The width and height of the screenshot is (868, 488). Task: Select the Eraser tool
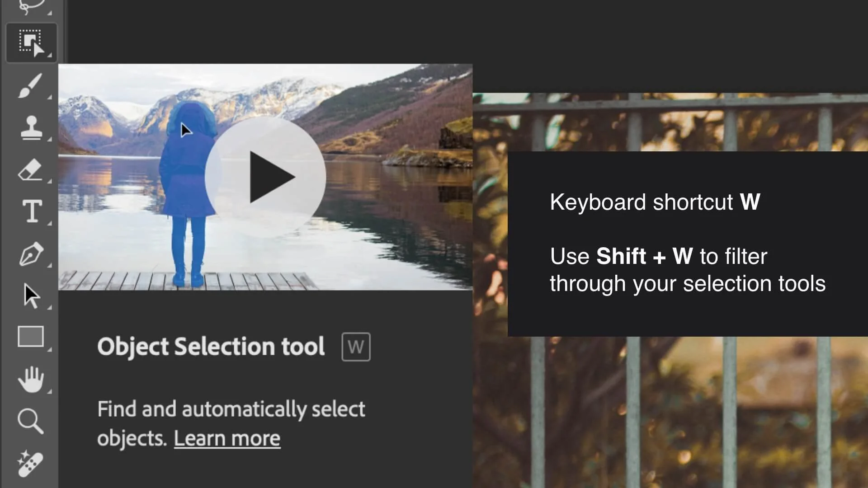(x=31, y=170)
